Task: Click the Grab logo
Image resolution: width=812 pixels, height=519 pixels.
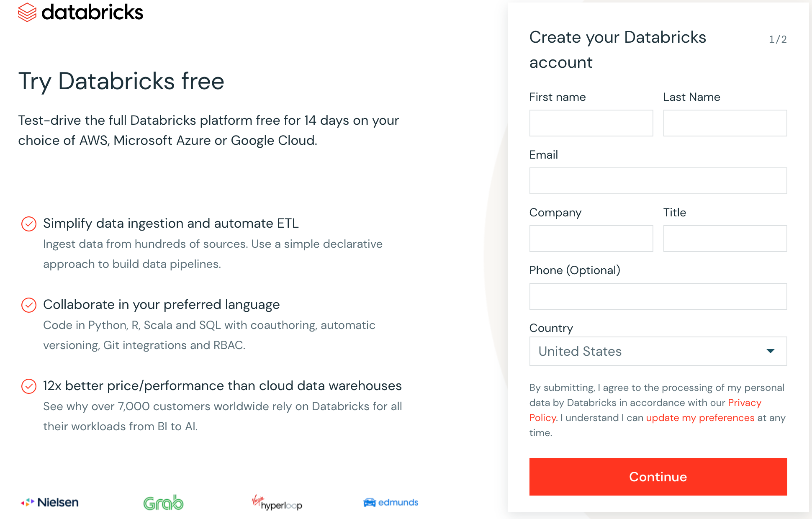Action: point(163,502)
